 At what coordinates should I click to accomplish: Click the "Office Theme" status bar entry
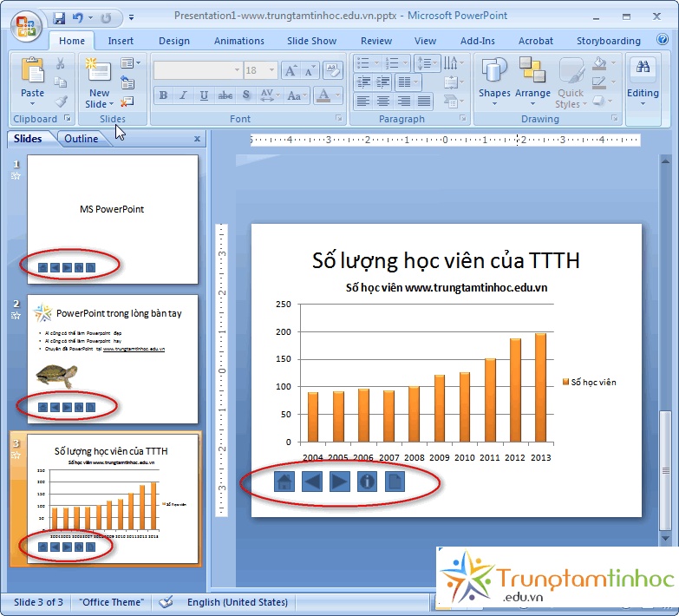click(x=110, y=602)
